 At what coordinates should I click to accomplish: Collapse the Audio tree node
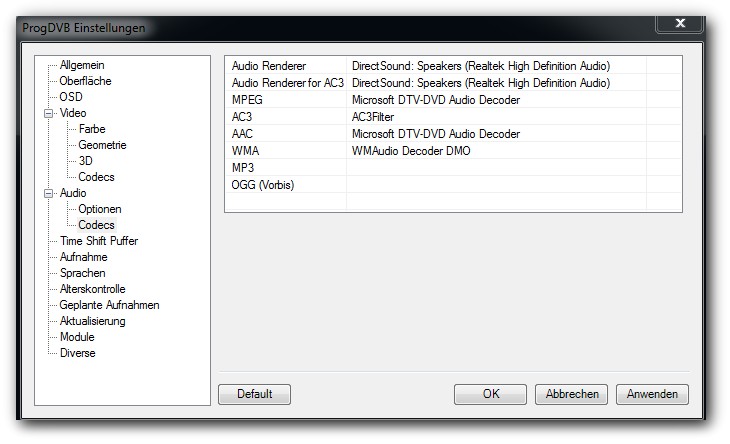(x=47, y=193)
